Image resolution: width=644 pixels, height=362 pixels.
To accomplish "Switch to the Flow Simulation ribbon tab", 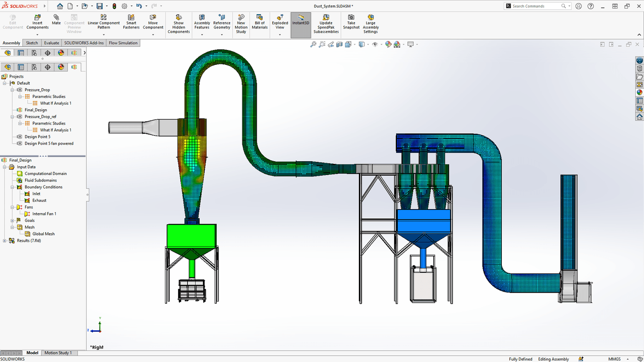I will 123,42.
